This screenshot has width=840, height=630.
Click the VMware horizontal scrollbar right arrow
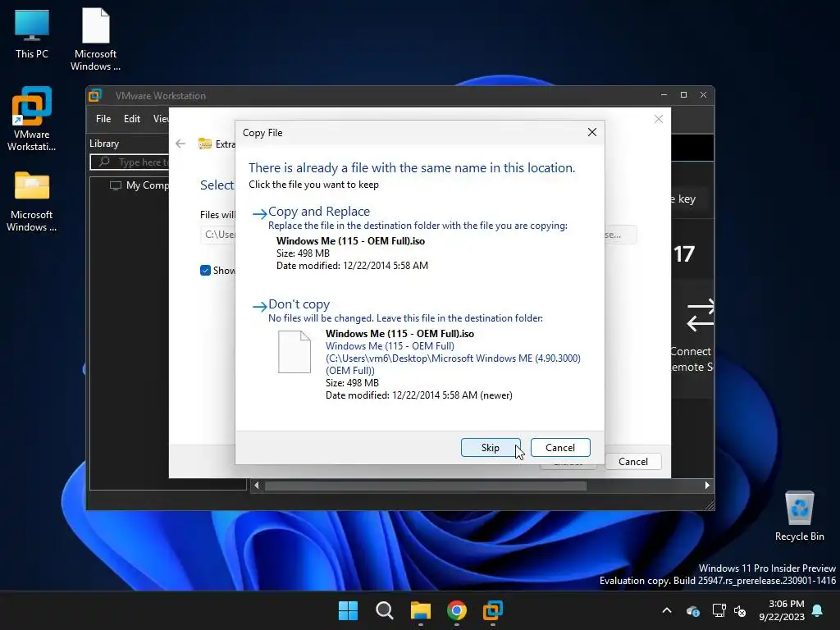coord(707,486)
